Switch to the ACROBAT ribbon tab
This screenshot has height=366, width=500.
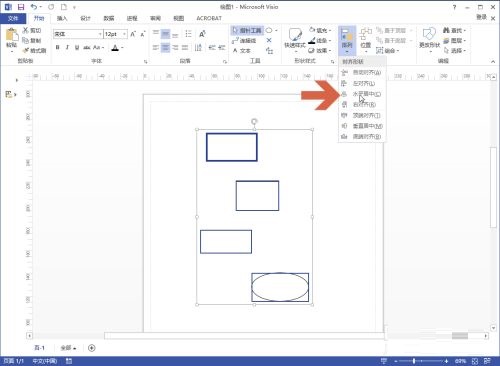tap(209, 18)
